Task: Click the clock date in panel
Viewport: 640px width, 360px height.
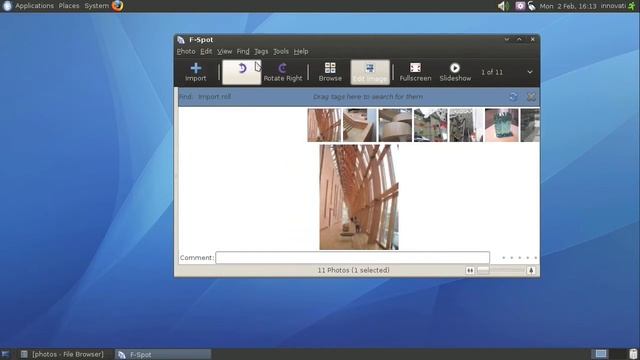Action: pos(568,6)
